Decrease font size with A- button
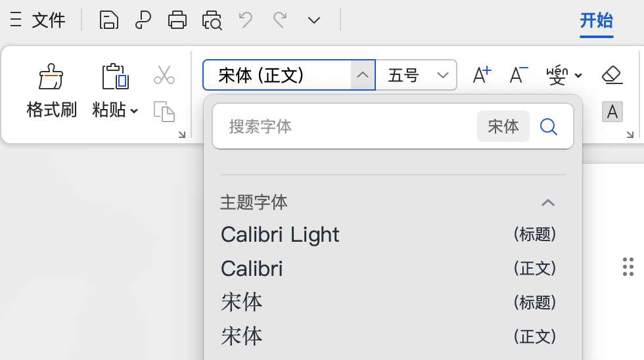The image size is (644, 360). coord(518,75)
